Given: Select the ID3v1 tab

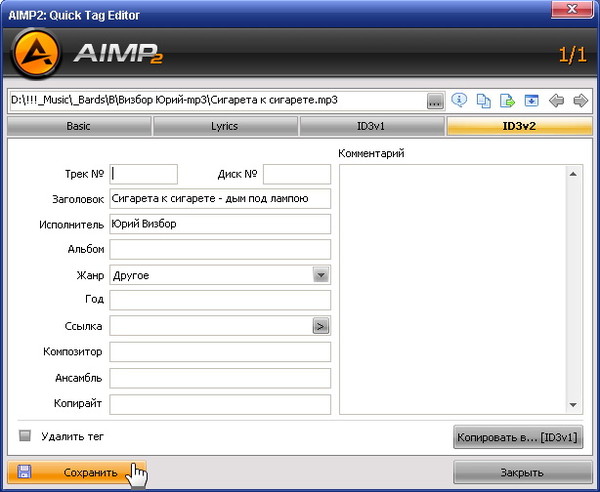Looking at the screenshot, I should [371, 126].
